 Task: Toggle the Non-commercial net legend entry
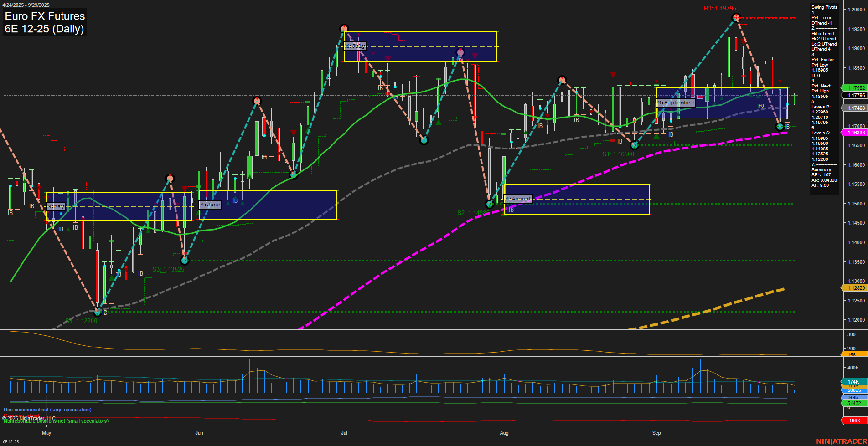point(46,410)
